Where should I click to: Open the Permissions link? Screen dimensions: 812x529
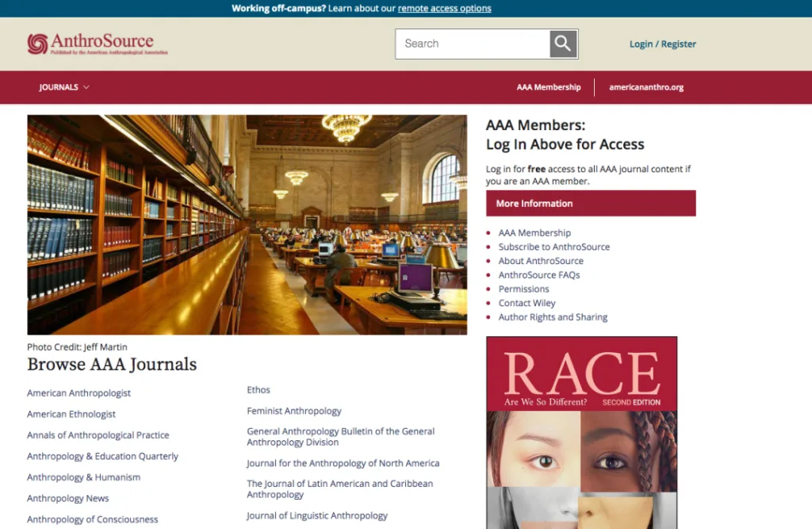pos(523,289)
